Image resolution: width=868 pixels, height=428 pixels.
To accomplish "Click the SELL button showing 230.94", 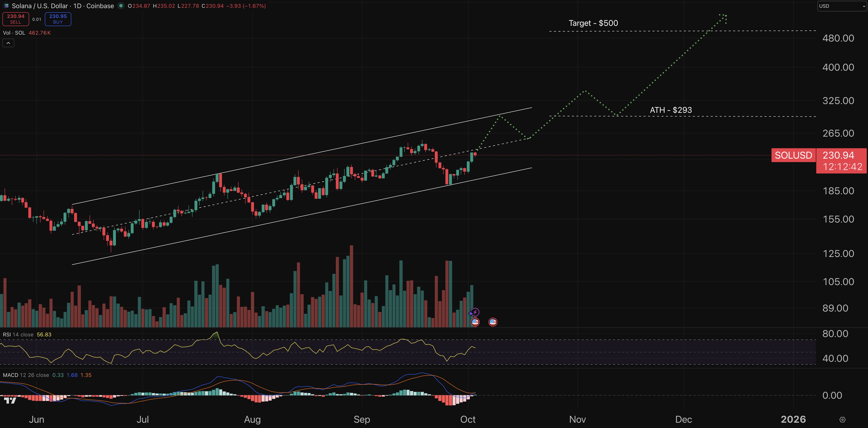I will pyautogui.click(x=15, y=19).
